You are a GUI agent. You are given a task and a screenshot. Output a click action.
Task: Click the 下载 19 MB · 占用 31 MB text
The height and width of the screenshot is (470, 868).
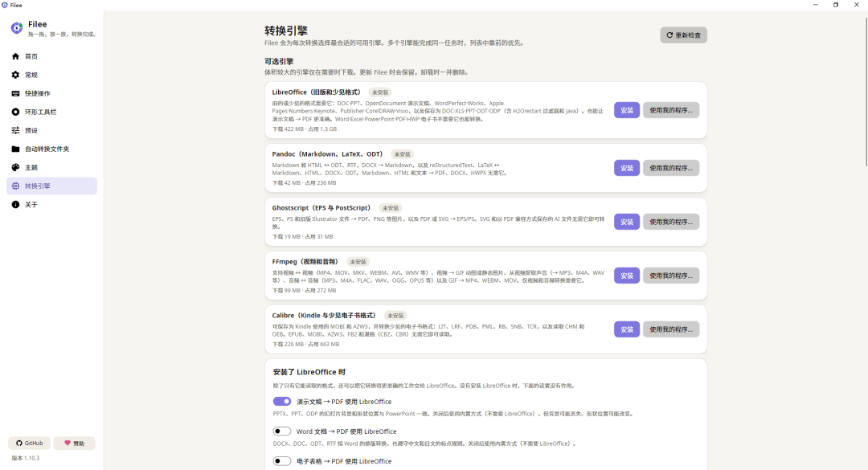302,236
